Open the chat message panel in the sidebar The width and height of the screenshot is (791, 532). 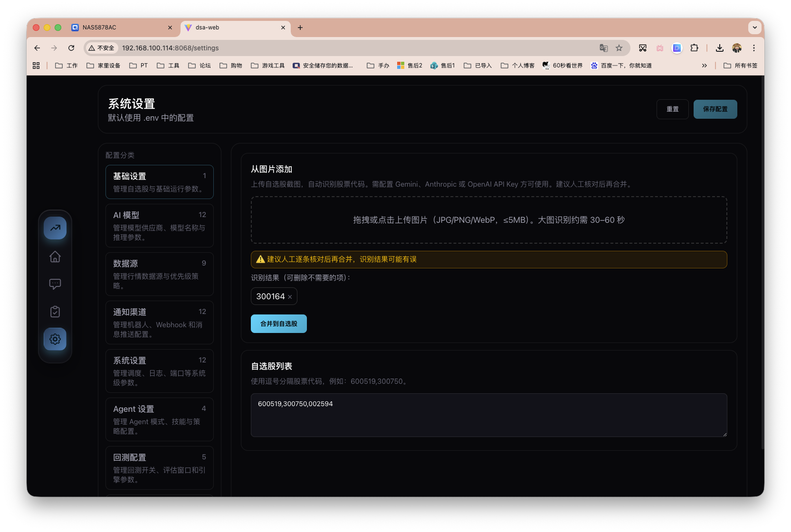[x=55, y=284]
